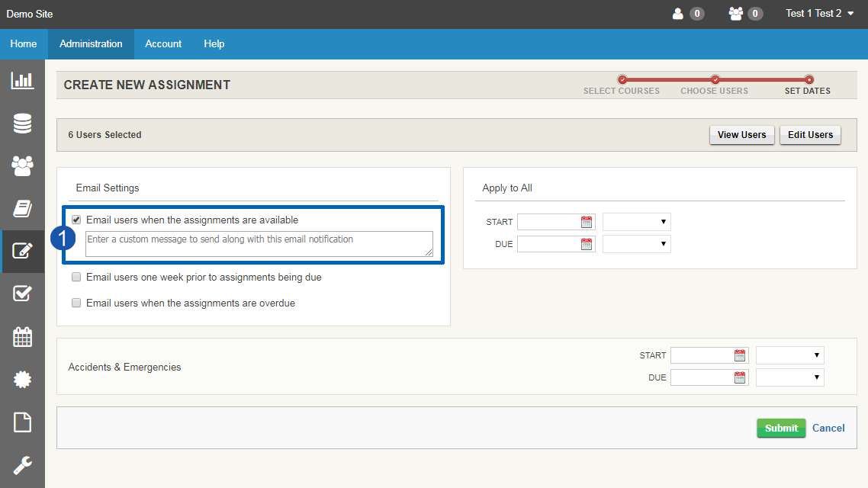Viewport: 868px width, 488px height.
Task: Uncheck email when assignments are available
Action: [76, 220]
